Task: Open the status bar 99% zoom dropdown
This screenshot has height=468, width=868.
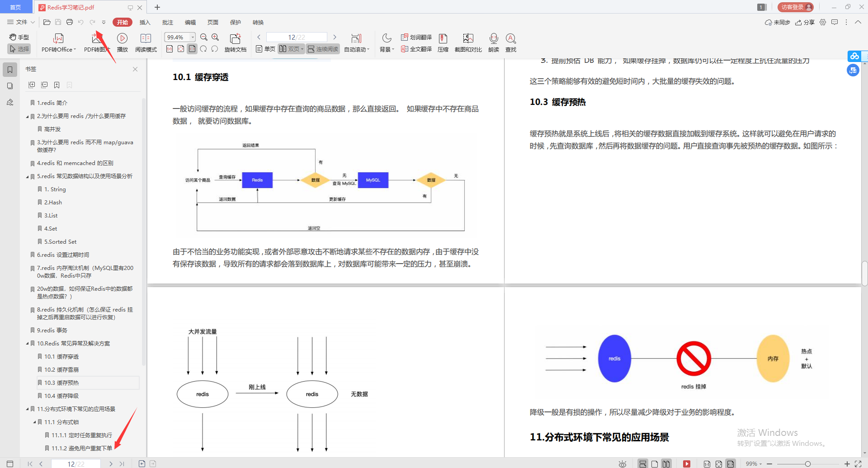Action: pyautogui.click(x=754, y=464)
